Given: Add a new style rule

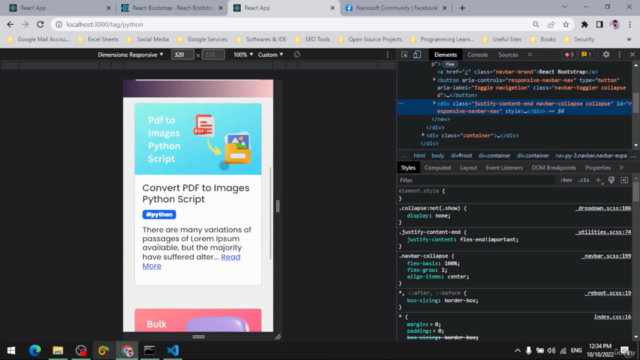Looking at the screenshot, I should (598, 180).
